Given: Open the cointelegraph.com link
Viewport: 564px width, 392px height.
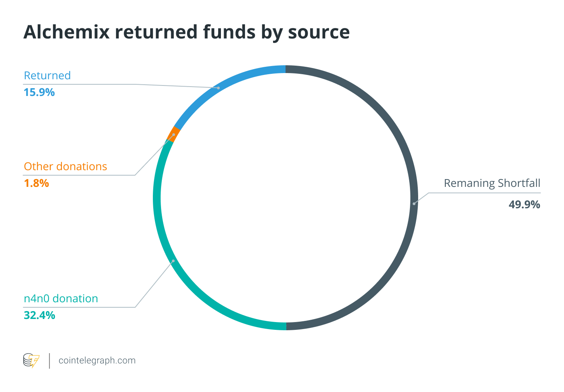Looking at the screenshot, I should click(97, 361).
